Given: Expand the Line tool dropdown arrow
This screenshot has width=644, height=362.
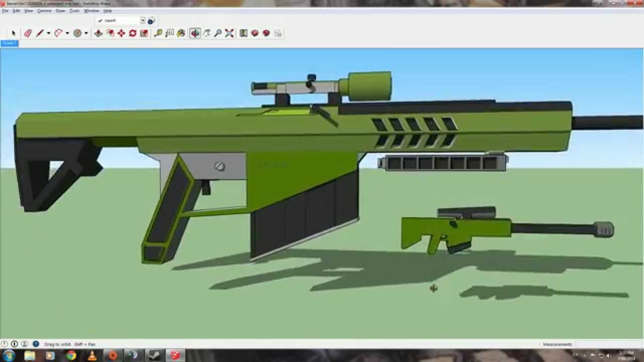Looking at the screenshot, I should click(48, 34).
